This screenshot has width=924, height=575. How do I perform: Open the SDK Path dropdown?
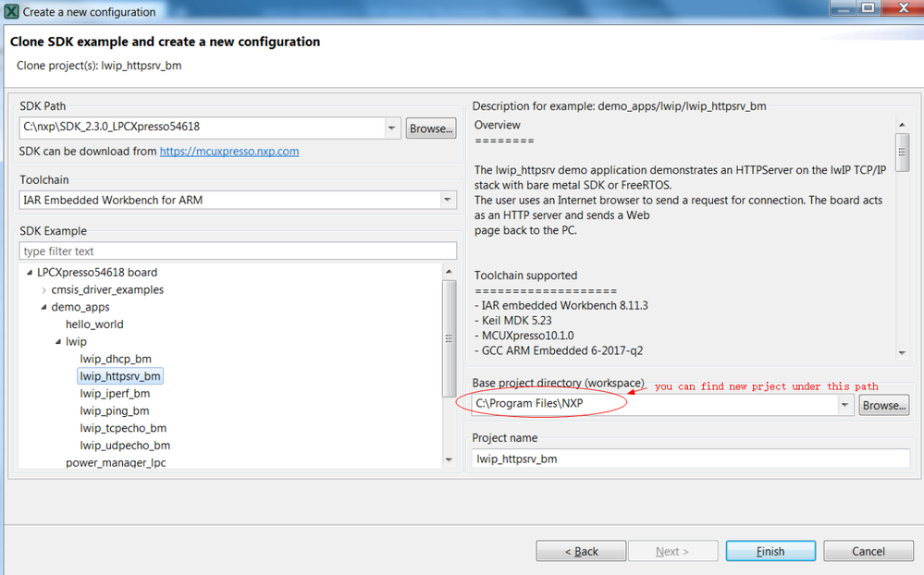click(x=392, y=128)
